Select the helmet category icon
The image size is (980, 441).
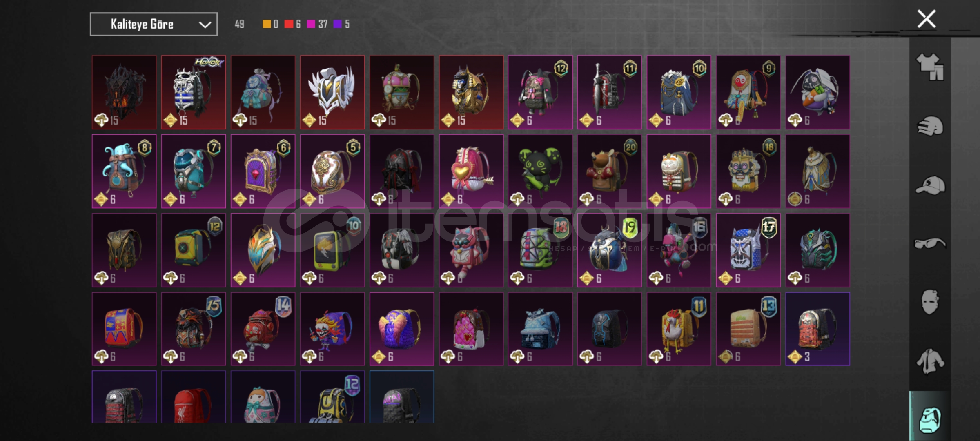point(930,126)
